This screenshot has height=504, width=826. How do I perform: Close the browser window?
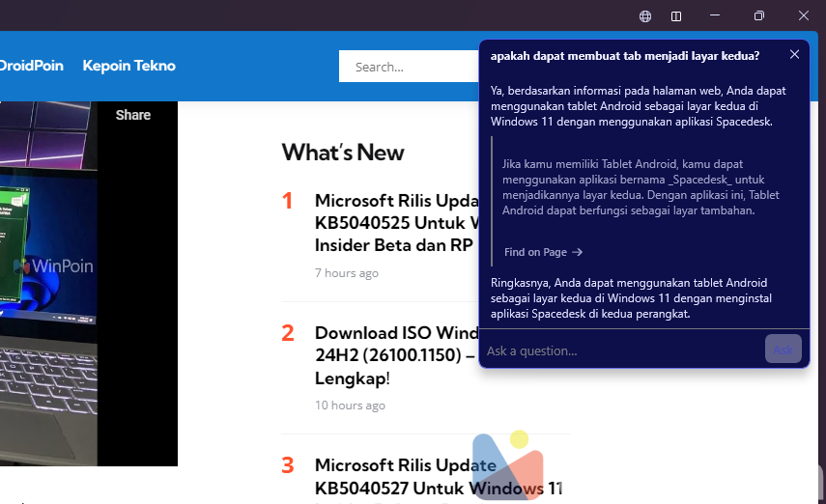click(x=803, y=16)
